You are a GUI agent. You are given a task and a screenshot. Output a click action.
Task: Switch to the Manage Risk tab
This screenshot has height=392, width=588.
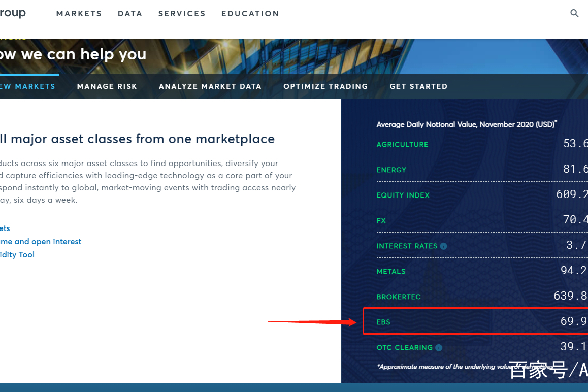(107, 86)
